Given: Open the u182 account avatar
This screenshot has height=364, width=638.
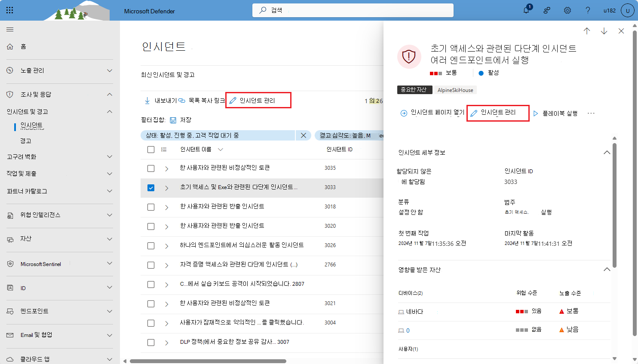Looking at the screenshot, I should pyautogui.click(x=628, y=10).
